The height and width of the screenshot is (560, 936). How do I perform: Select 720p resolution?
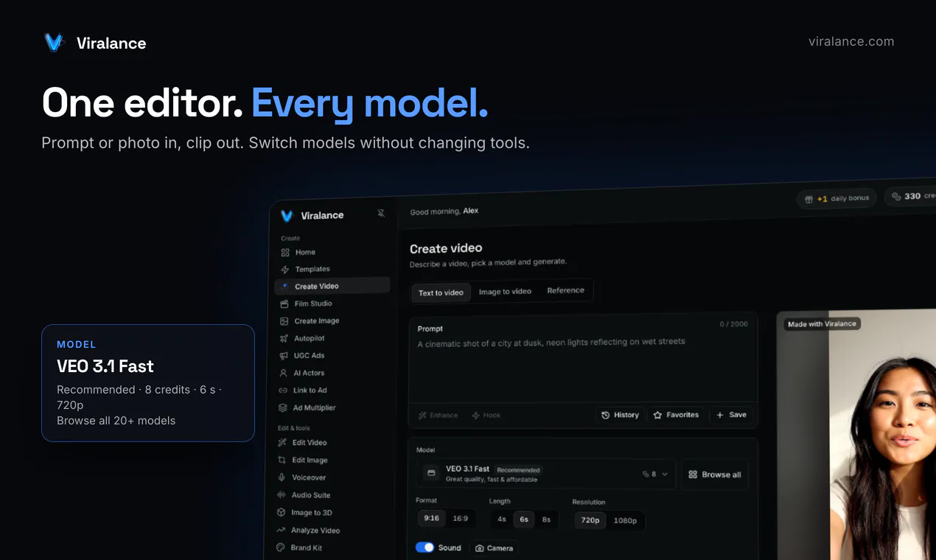(x=590, y=520)
